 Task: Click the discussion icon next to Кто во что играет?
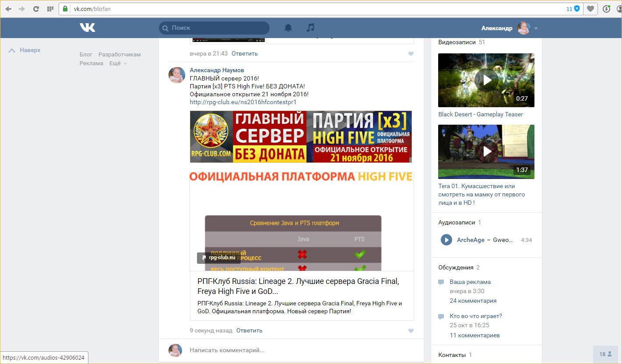coord(441,316)
